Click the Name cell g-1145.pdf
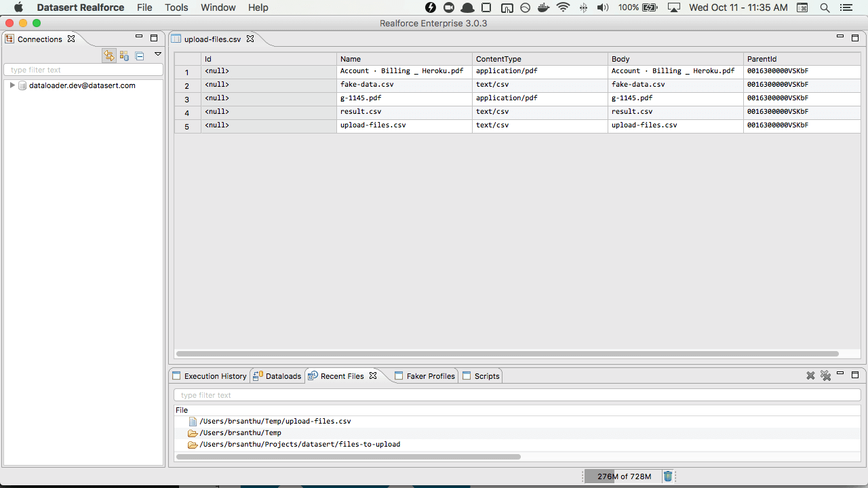This screenshot has width=868, height=488. [404, 98]
